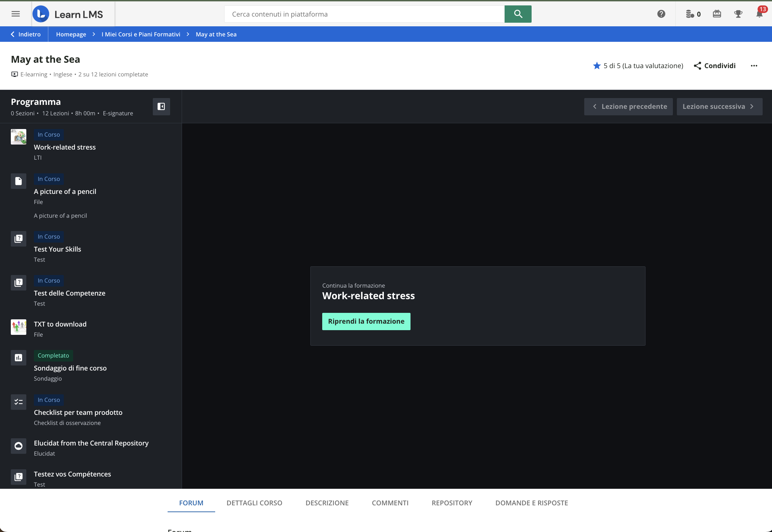Click the Condividi share icon

(697, 66)
